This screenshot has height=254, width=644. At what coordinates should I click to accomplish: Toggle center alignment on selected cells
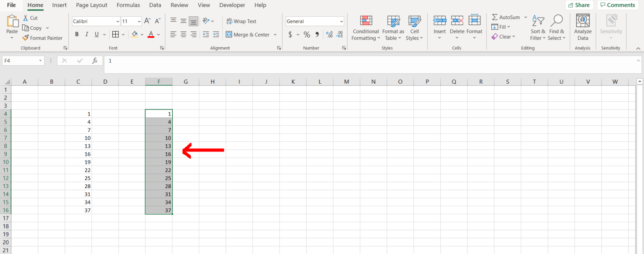[x=183, y=34]
